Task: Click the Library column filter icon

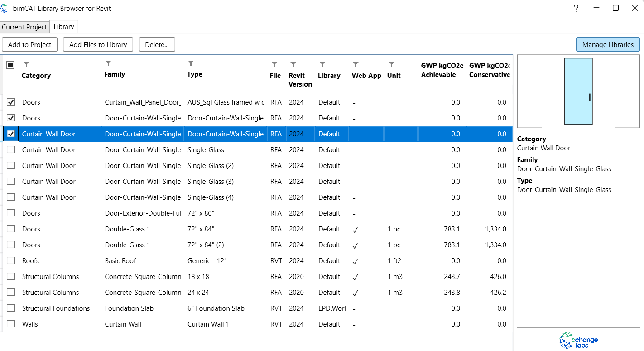Action: click(x=322, y=65)
